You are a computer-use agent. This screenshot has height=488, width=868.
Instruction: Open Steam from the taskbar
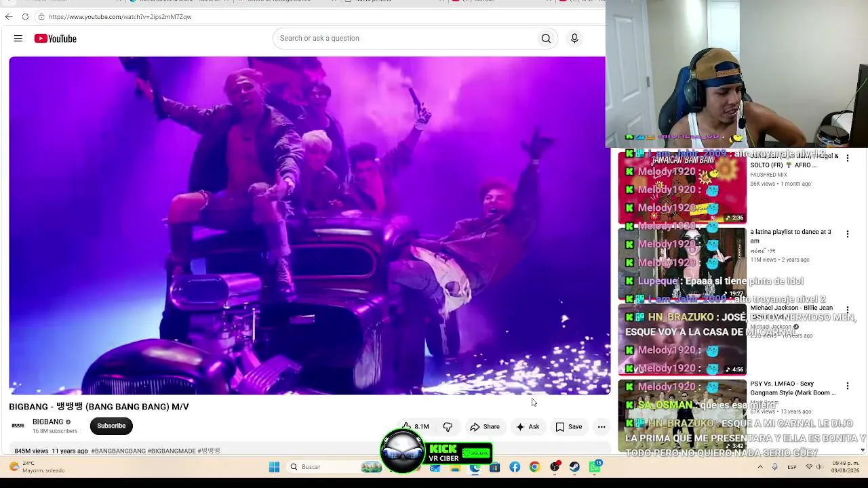point(574,467)
